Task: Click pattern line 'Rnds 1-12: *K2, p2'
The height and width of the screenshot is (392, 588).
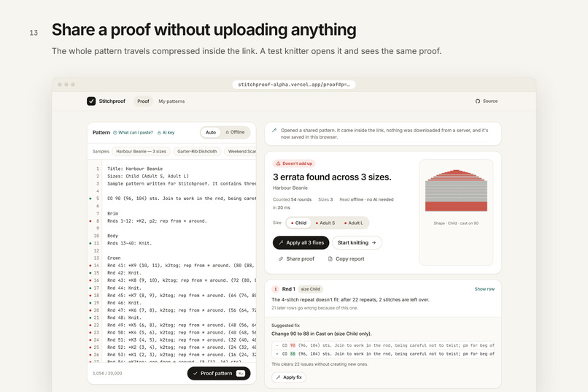Action: (x=157, y=221)
